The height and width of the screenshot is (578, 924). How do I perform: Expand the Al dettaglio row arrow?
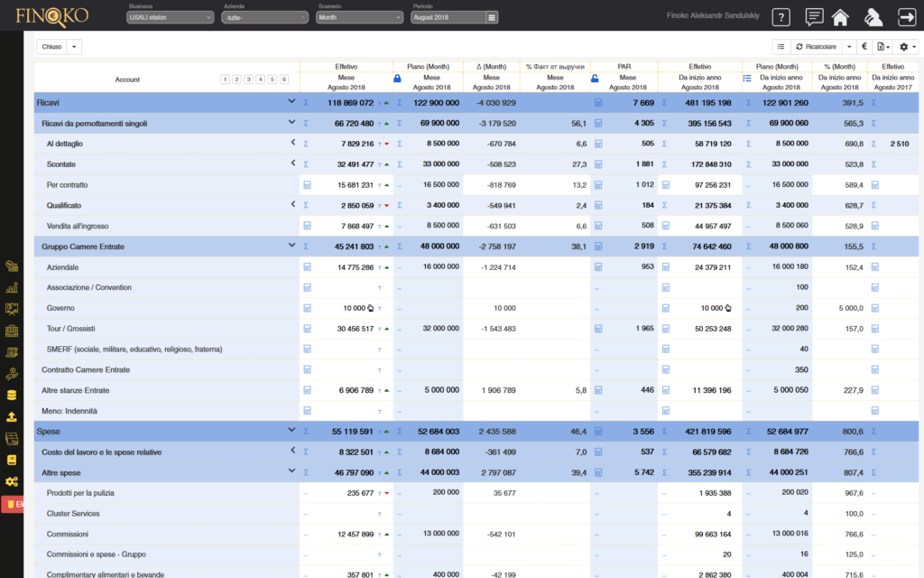pos(292,143)
